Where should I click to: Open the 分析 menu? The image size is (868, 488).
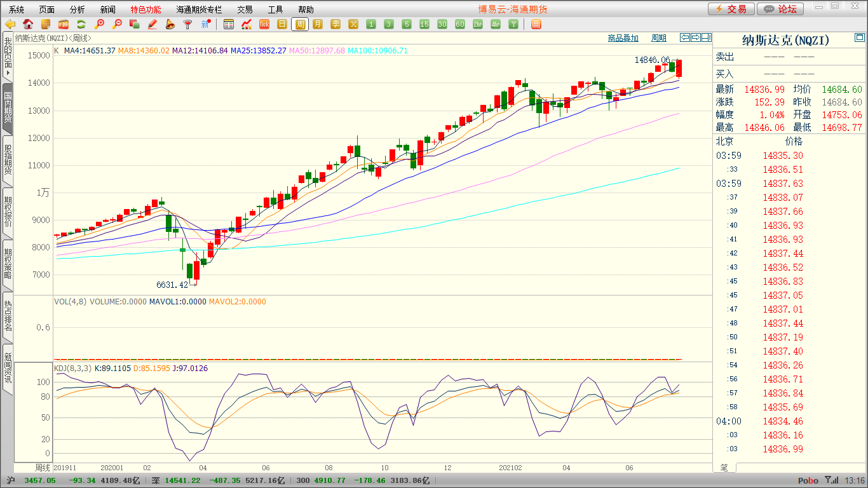point(78,10)
